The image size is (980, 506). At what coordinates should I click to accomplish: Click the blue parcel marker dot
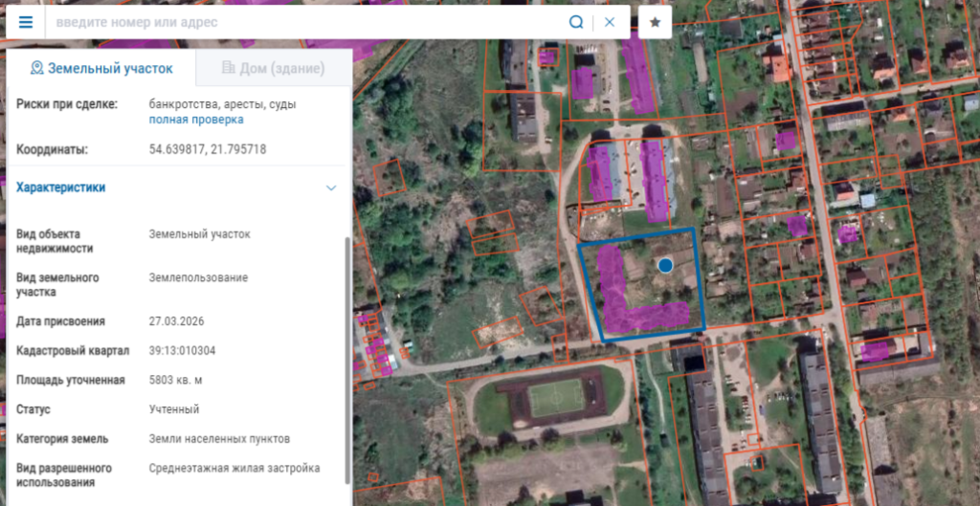coord(665,266)
